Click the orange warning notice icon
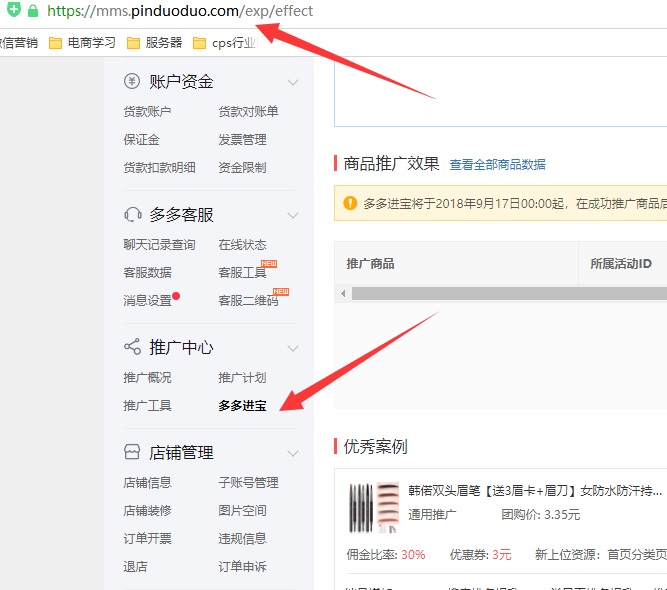This screenshot has height=590, width=667. 350,203
